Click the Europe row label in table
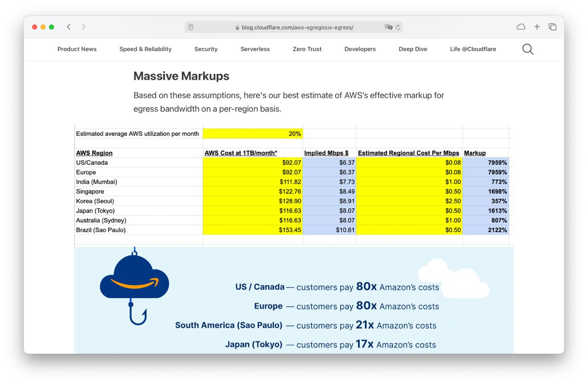Image resolution: width=588 pixels, height=385 pixels. pyautogui.click(x=86, y=172)
